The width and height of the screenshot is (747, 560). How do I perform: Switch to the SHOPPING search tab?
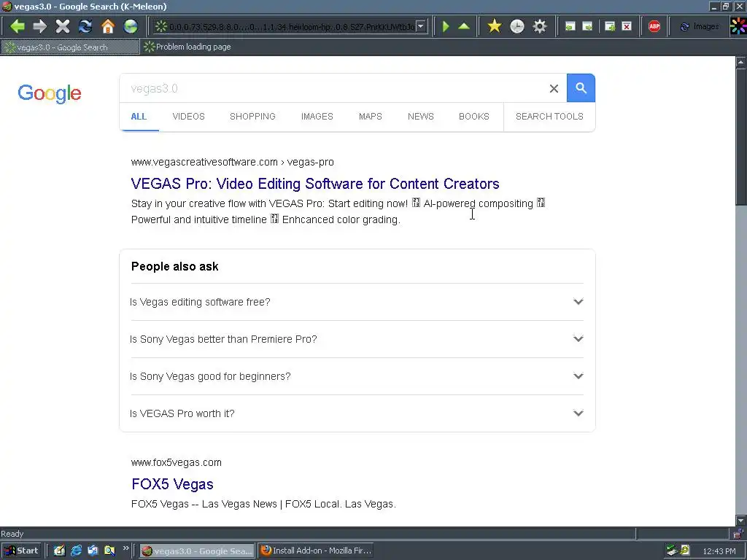[252, 117]
